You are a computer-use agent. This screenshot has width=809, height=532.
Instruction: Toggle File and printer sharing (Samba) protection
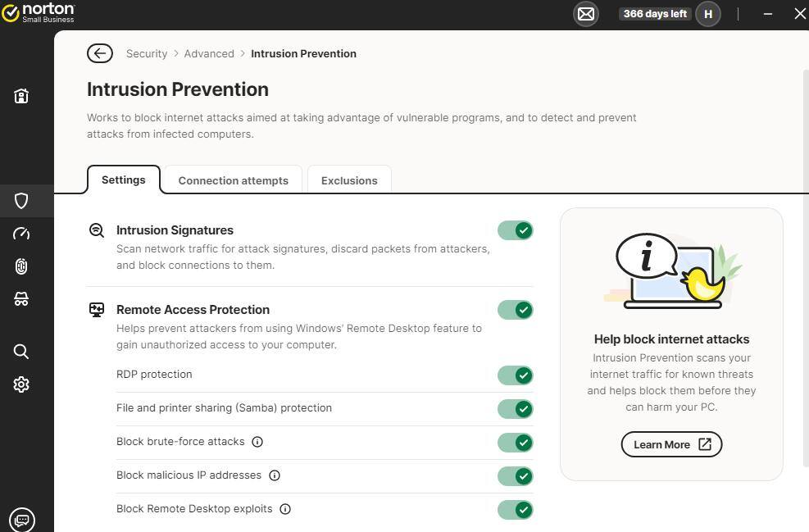(515, 409)
